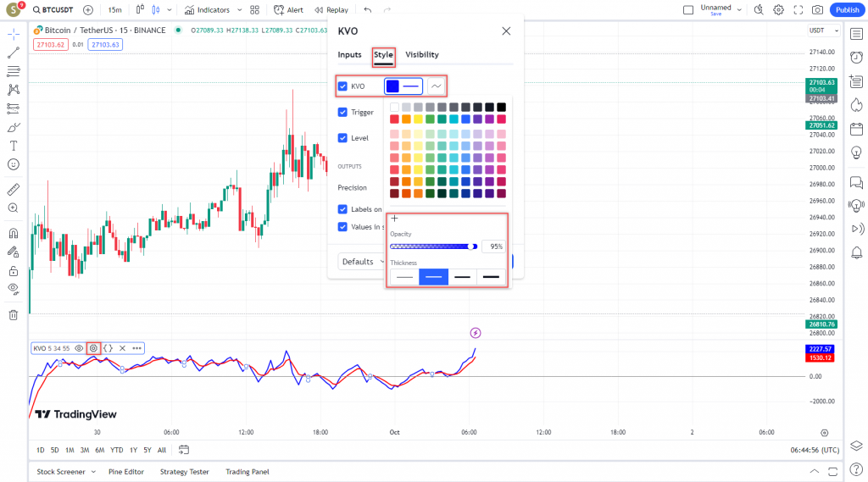Open KVO indicator settings gear
This screenshot has width=868, height=482.
coord(93,348)
